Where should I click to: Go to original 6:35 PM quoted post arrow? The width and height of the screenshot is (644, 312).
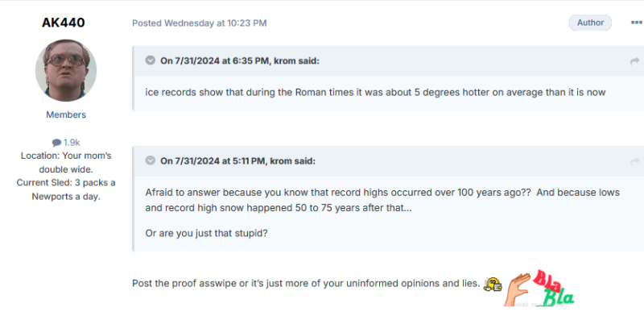[635, 61]
